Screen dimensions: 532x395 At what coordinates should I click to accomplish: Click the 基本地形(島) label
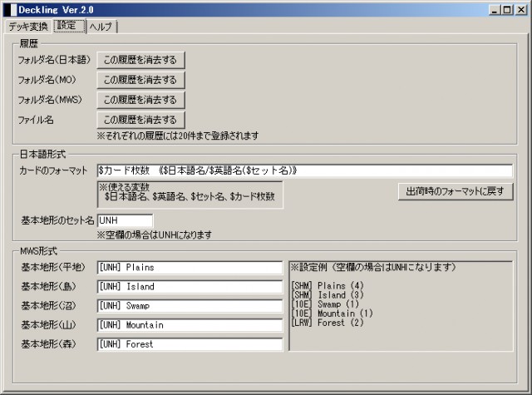48,287
